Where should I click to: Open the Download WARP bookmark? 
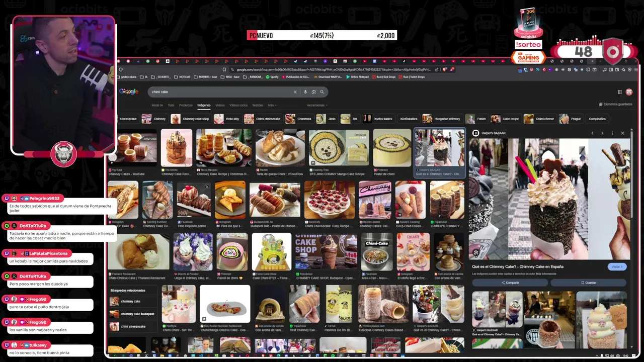point(328,77)
